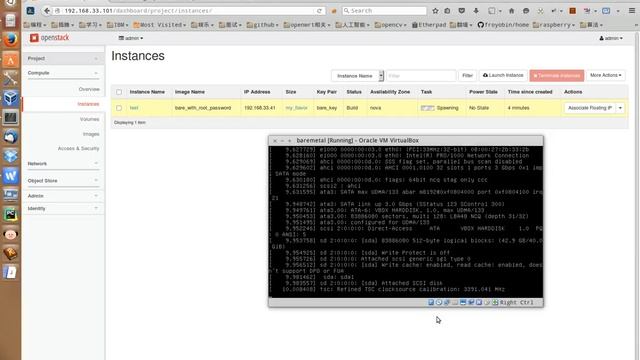Viewport: 640px width, 360px height.
Task: Open the More Actions dropdown
Action: click(x=606, y=76)
